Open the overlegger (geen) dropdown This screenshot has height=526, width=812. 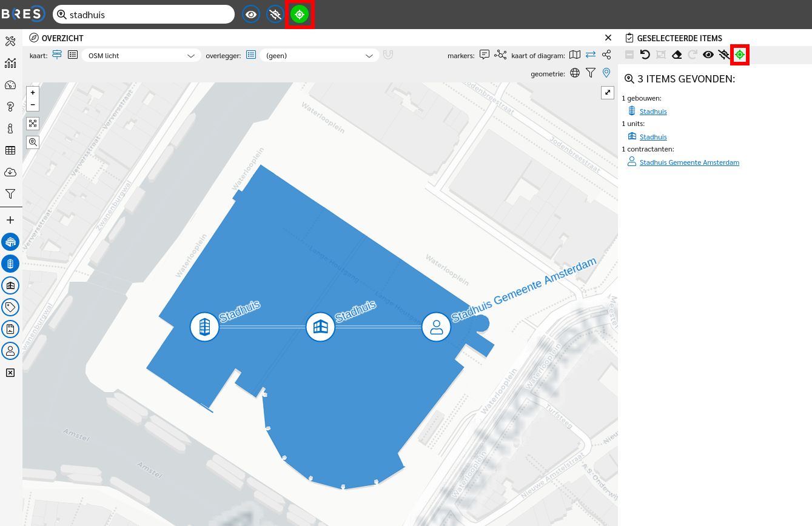click(319, 56)
